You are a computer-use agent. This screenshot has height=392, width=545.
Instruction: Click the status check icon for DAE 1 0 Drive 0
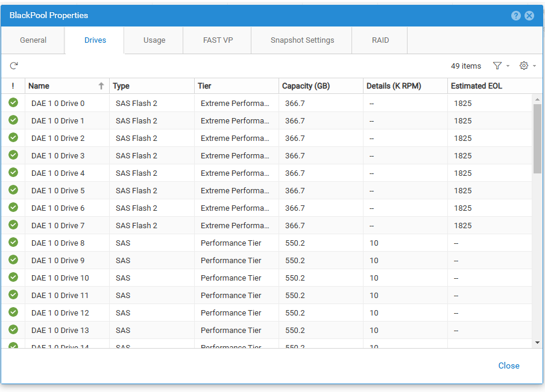pos(13,103)
